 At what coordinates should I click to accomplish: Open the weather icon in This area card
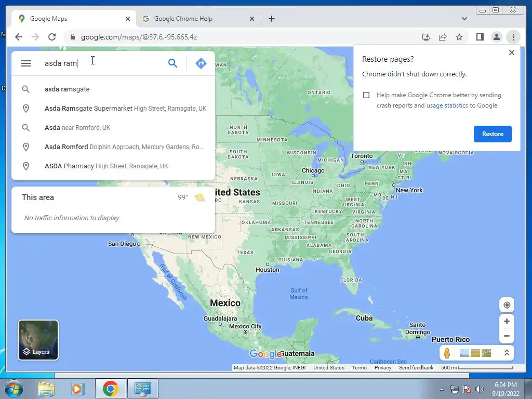(x=199, y=197)
